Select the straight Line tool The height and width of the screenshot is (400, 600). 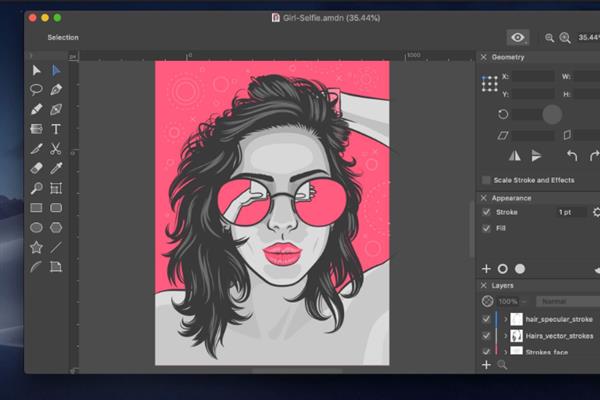pyautogui.click(x=56, y=247)
